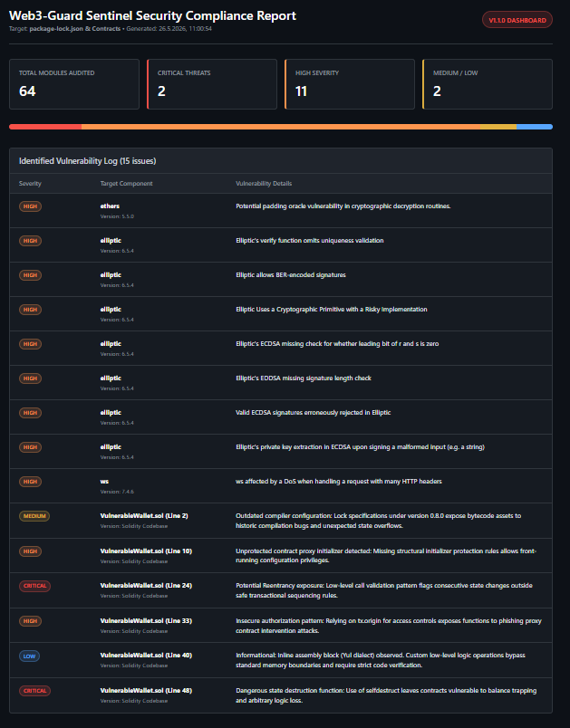Click the Inline assembly block informational description
Screen dimensions: 570x728
tap(381, 660)
